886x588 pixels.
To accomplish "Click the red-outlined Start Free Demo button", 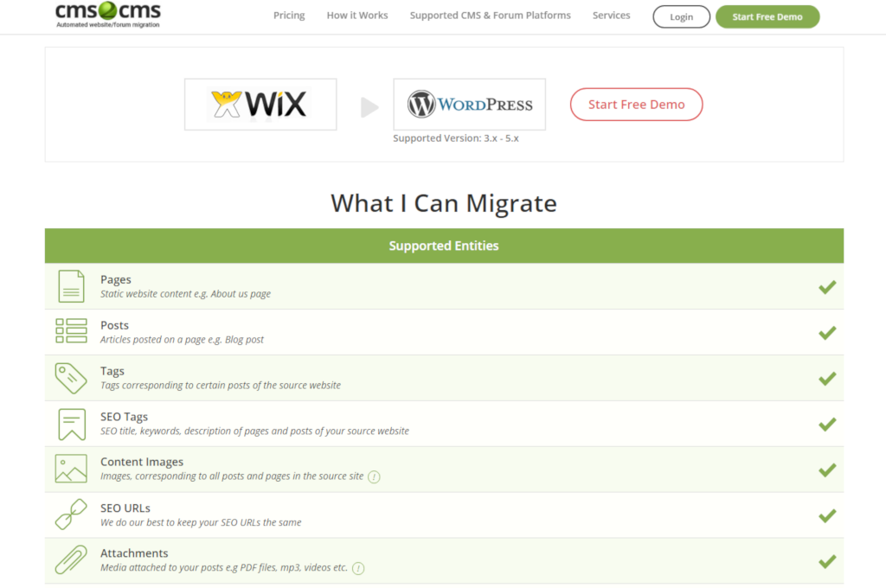I will (x=636, y=105).
